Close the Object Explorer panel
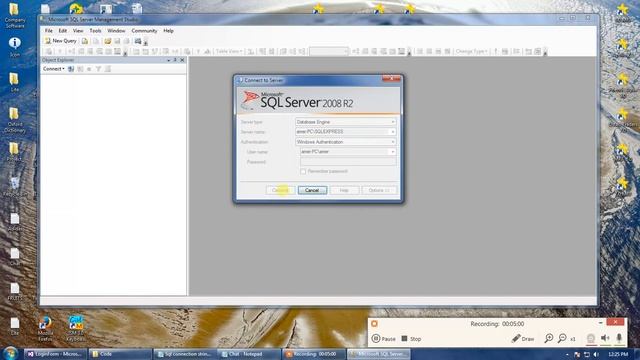 click(182, 60)
